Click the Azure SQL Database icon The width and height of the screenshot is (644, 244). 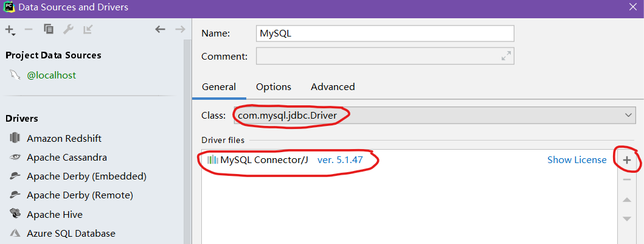click(15, 233)
